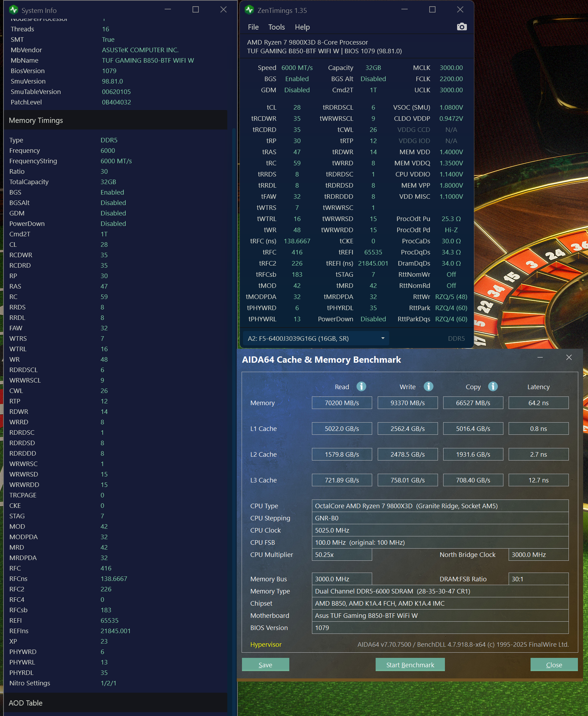The width and height of the screenshot is (588, 716).
Task: Click the tREFI (ns) value 21845.001 in ZenTimings
Action: tap(373, 263)
